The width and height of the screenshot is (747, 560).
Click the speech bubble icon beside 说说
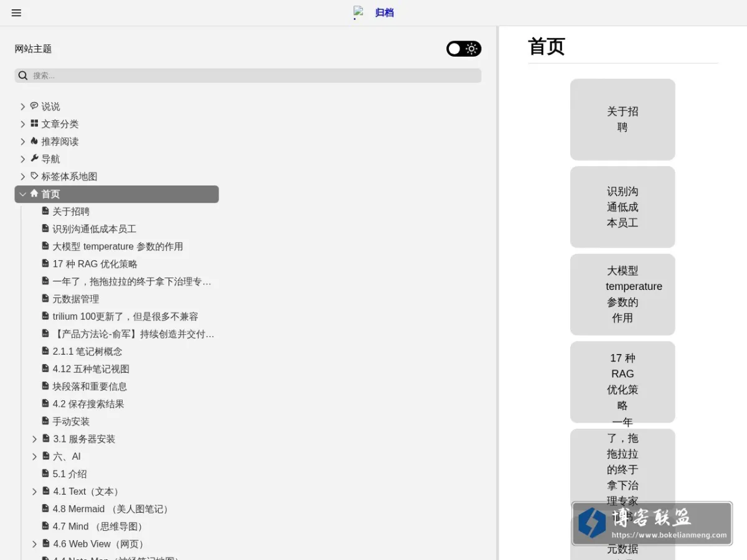coord(34,106)
